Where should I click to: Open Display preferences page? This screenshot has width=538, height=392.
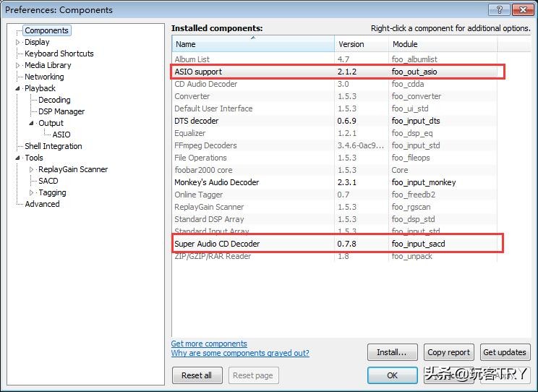coord(37,42)
